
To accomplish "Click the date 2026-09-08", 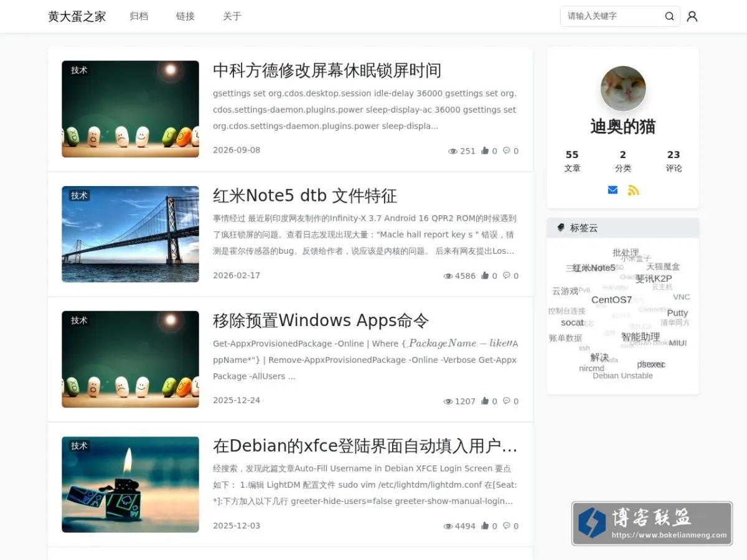I will pos(237,150).
